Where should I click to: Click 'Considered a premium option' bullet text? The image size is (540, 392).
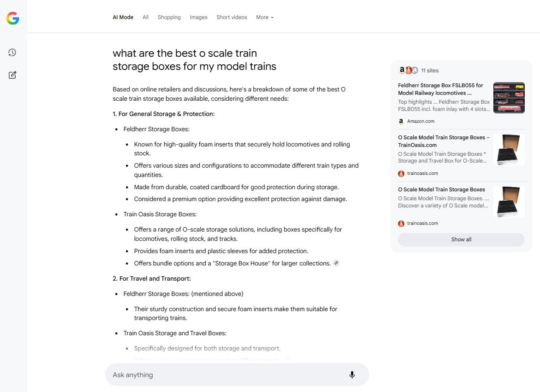(x=240, y=199)
